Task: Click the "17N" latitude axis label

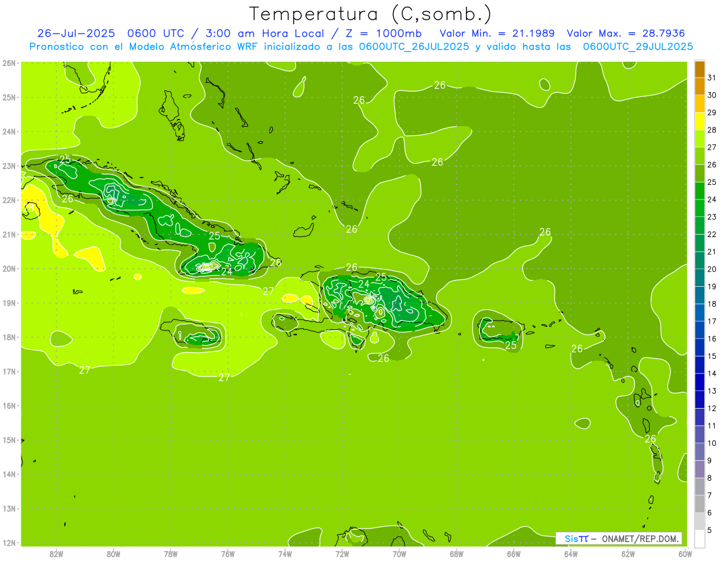Action: click(x=8, y=371)
